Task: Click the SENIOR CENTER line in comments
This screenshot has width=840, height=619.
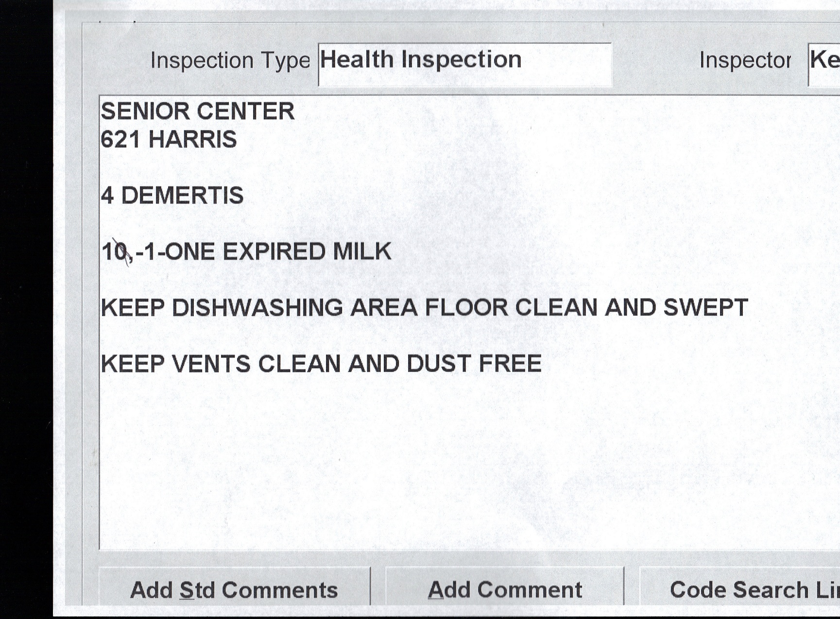Action: pos(197,112)
